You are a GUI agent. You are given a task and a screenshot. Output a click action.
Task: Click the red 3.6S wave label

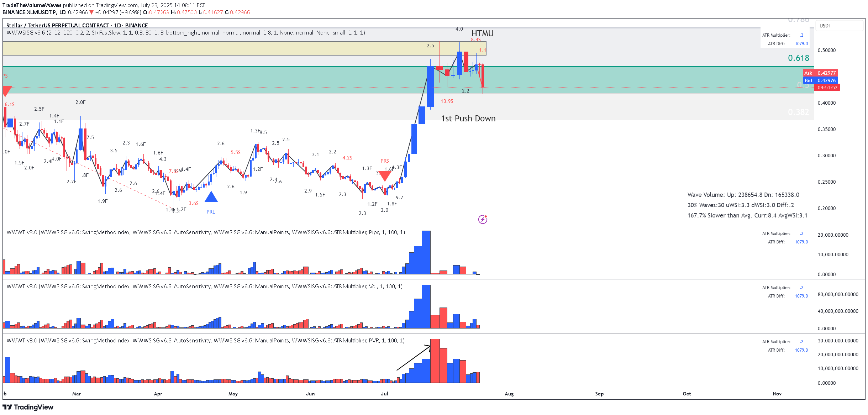194,203
